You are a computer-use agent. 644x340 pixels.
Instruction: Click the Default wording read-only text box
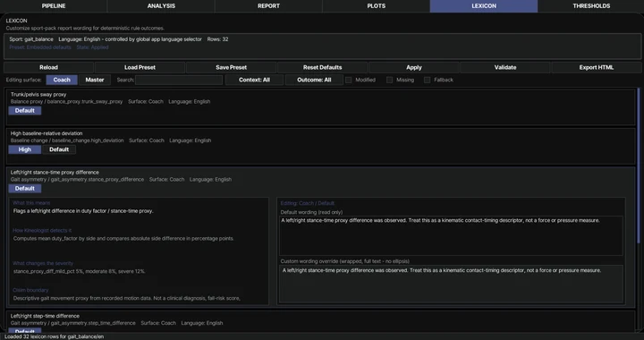pos(451,235)
